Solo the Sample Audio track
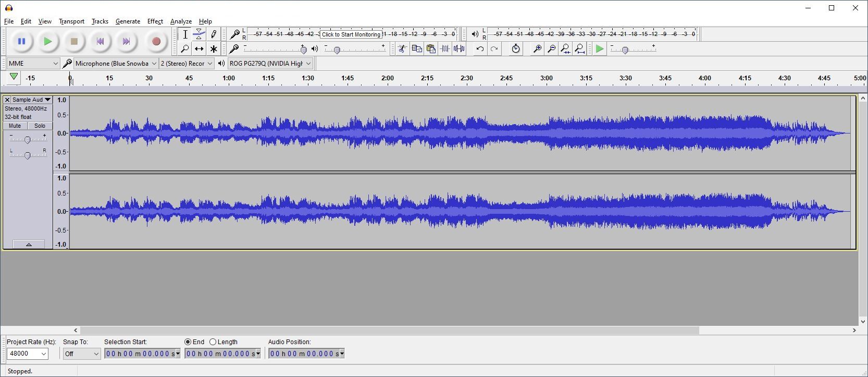The image size is (868, 377). [x=40, y=126]
